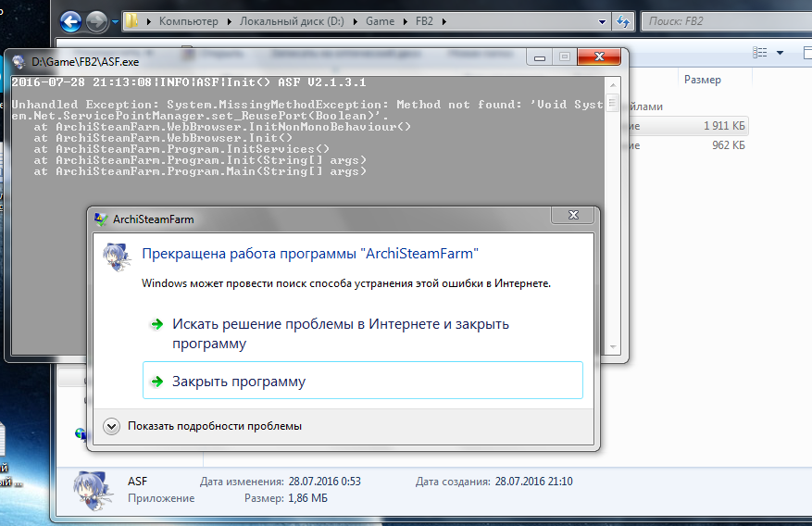Expand arrow after Локальный диск breadcrumb
Screen dimensions: 812x526
[355, 21]
